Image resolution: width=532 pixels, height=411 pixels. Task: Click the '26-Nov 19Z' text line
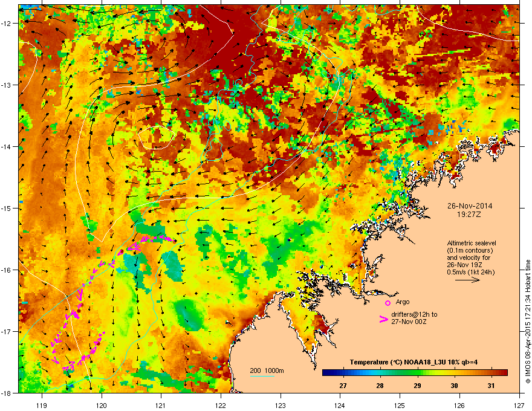pyautogui.click(x=464, y=265)
